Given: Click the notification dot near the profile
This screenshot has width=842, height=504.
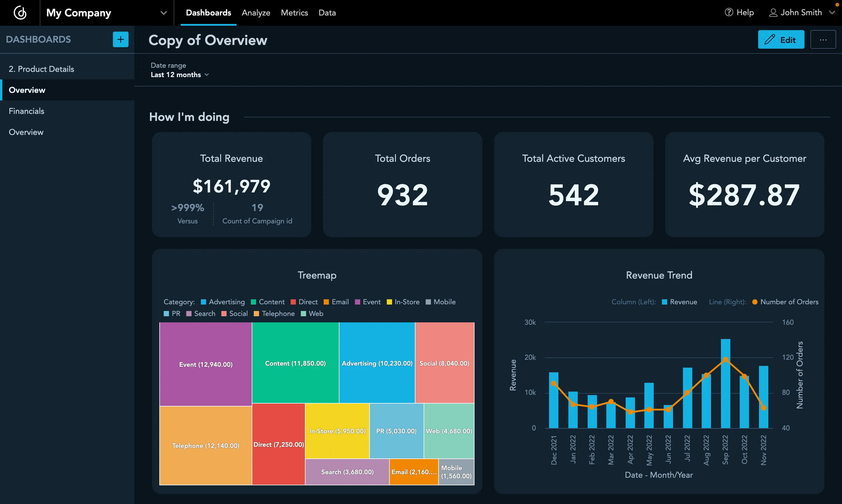Looking at the screenshot, I should [x=837, y=5].
